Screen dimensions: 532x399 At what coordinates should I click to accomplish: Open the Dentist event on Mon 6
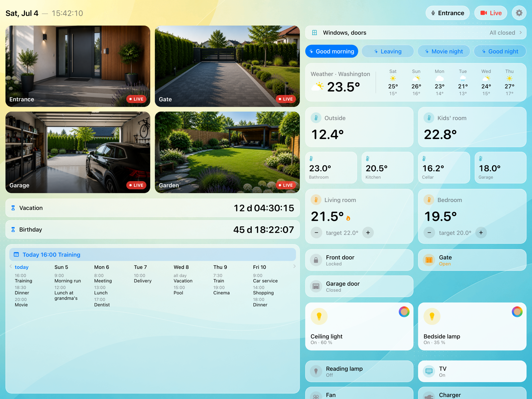tap(102, 302)
